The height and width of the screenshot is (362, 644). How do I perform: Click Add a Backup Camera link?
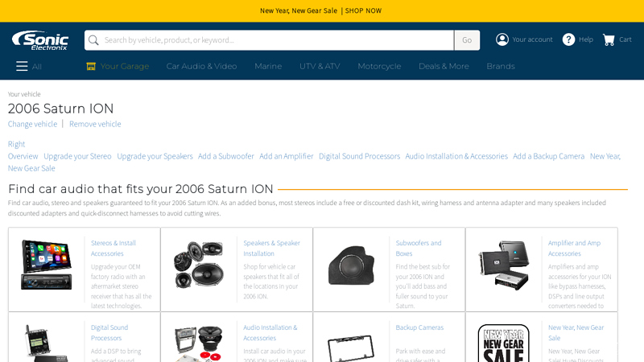pos(548,156)
